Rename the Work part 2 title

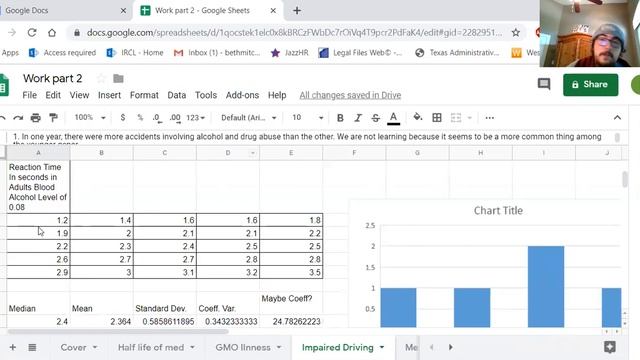coord(53,78)
